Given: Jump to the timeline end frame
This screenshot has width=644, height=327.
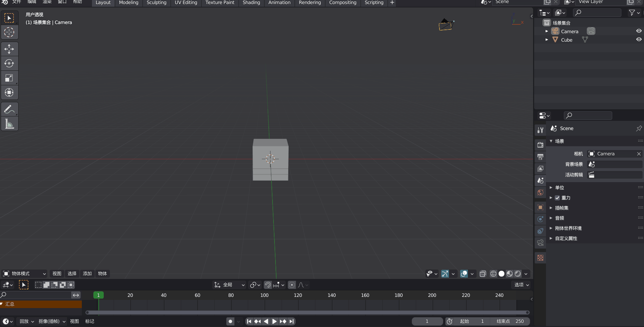Looking at the screenshot, I should [x=291, y=321].
